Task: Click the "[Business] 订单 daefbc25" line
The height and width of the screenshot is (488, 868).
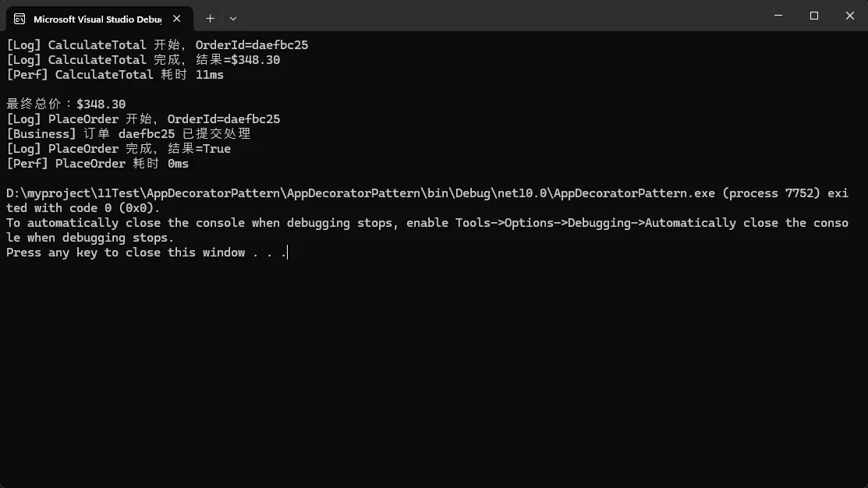Action: 129,134
